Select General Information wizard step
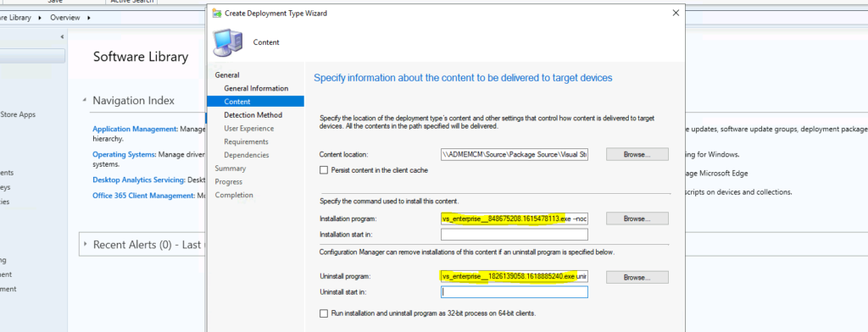This screenshot has height=332, width=868. [256, 89]
